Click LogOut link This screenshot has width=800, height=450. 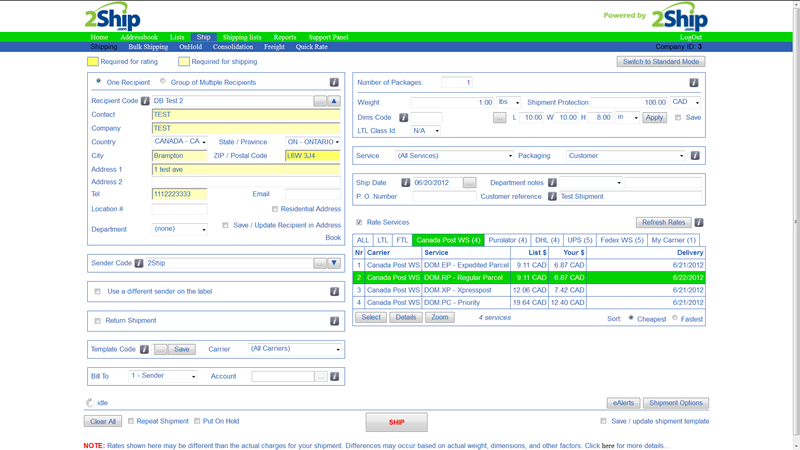691,37
